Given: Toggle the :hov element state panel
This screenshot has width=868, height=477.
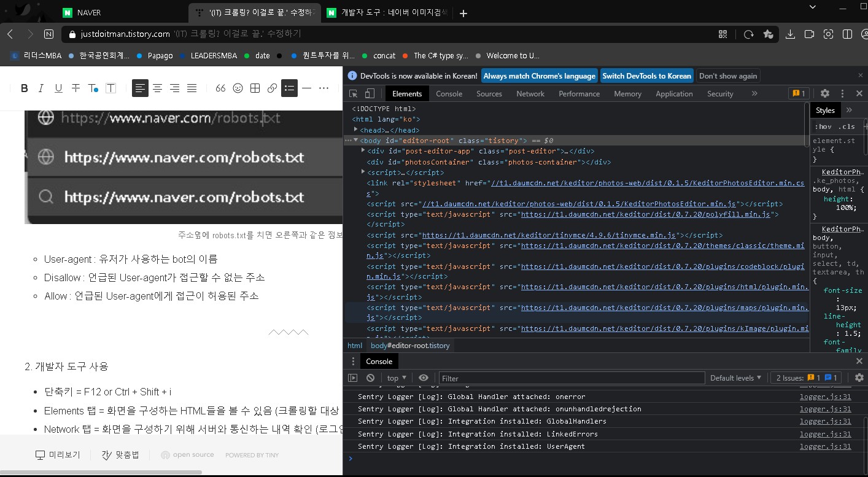Looking at the screenshot, I should click(x=823, y=126).
